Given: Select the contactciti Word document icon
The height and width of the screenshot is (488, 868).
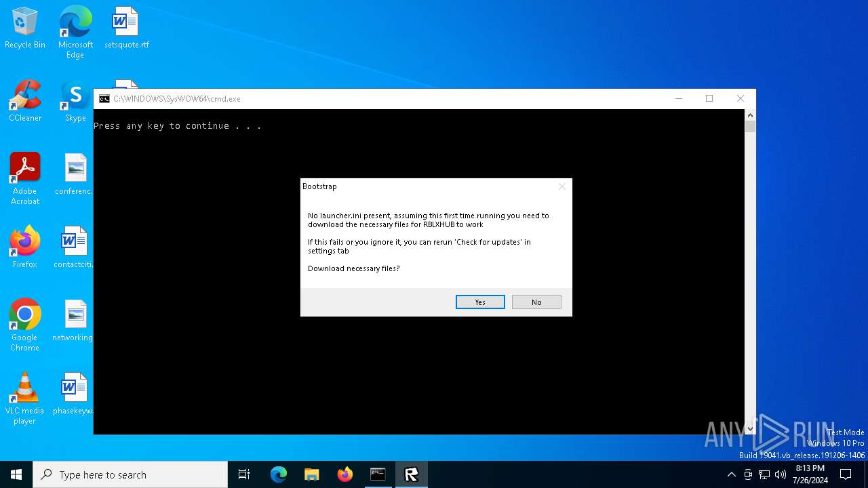Looking at the screenshot, I should pyautogui.click(x=74, y=247).
